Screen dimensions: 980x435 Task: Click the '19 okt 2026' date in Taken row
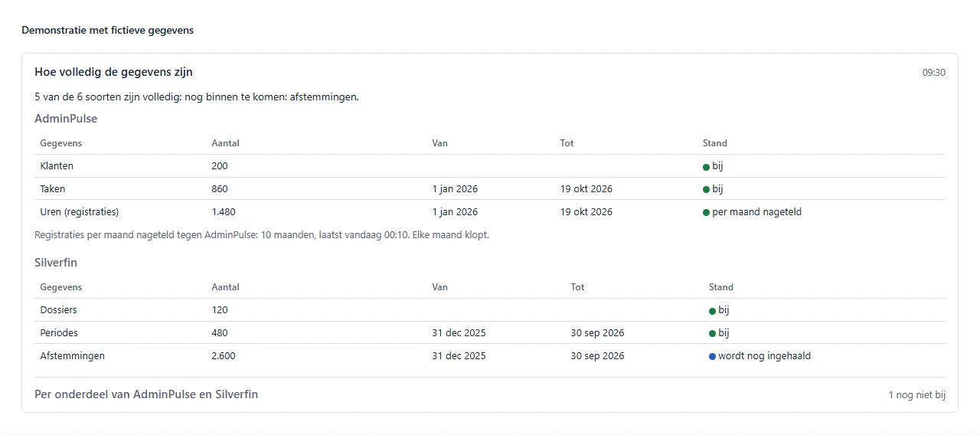tap(586, 188)
